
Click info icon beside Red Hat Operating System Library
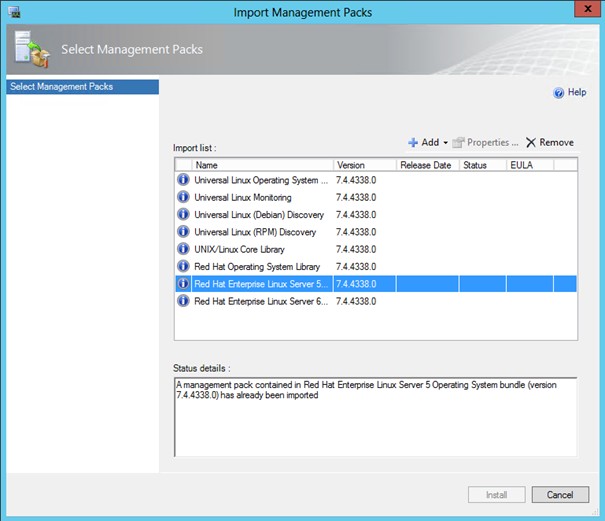click(183, 266)
